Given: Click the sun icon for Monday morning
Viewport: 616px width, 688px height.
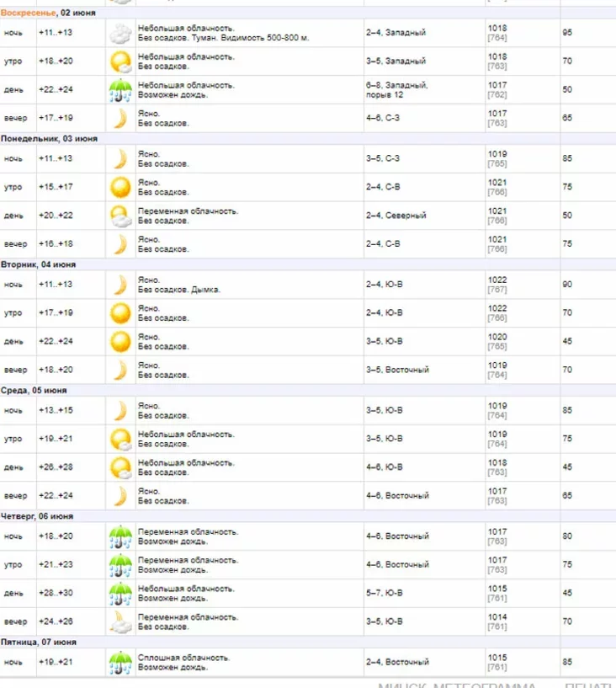Looking at the screenshot, I should coord(120,187).
